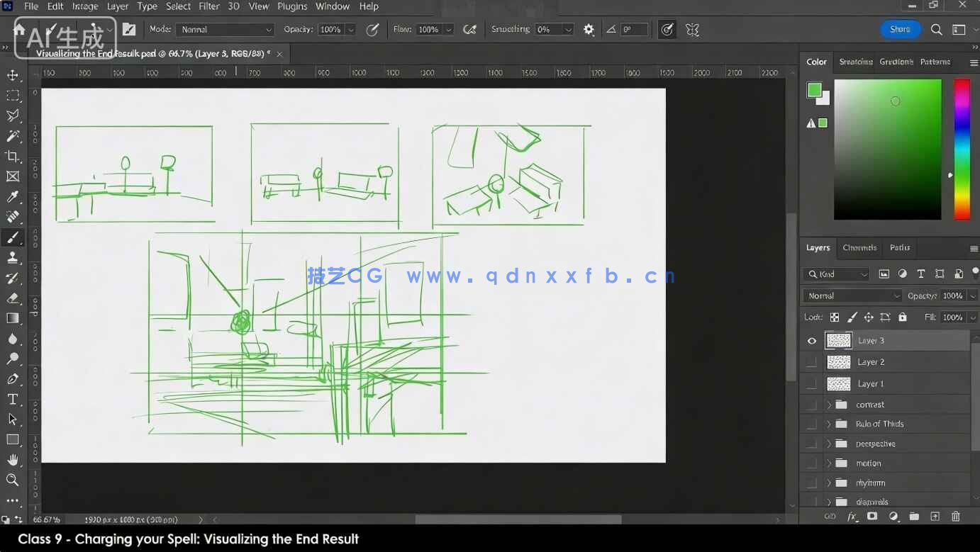Show Layer 1 visibility
The height and width of the screenshot is (552, 980).
click(812, 384)
